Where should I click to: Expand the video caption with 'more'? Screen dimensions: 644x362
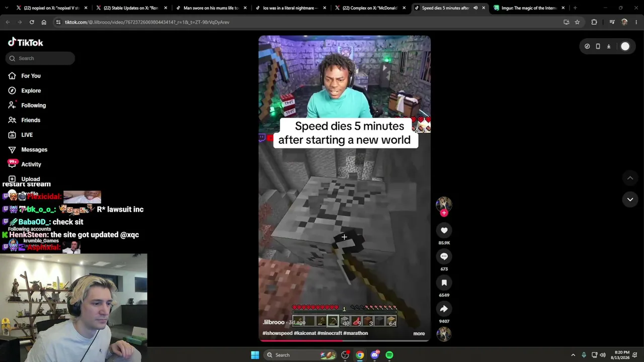coord(419,333)
